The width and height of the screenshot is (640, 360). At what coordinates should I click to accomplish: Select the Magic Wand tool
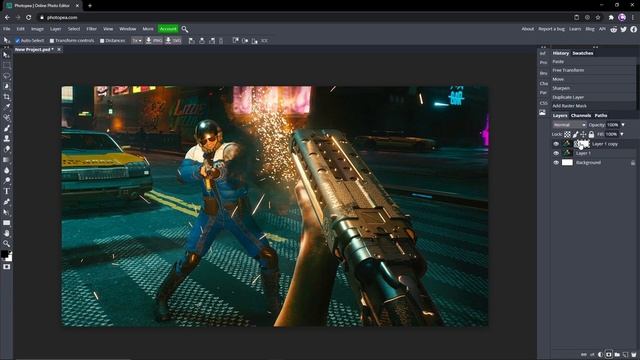pyautogui.click(x=6, y=87)
